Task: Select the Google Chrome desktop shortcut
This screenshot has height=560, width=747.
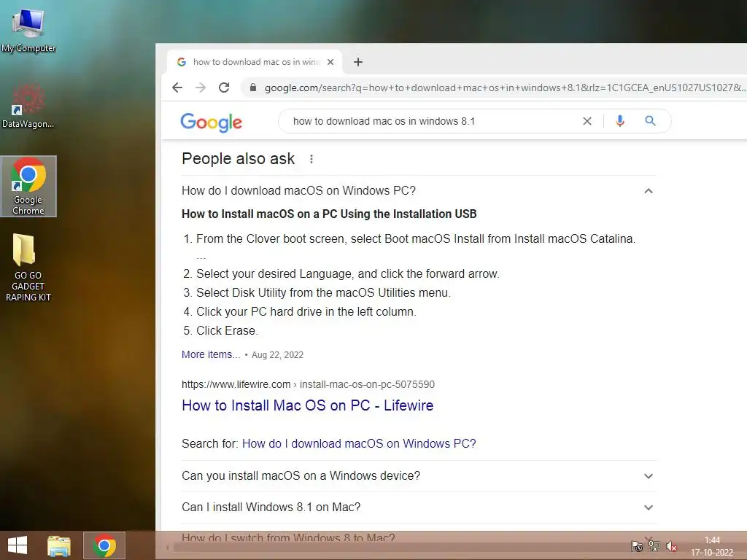Action: 28,186
